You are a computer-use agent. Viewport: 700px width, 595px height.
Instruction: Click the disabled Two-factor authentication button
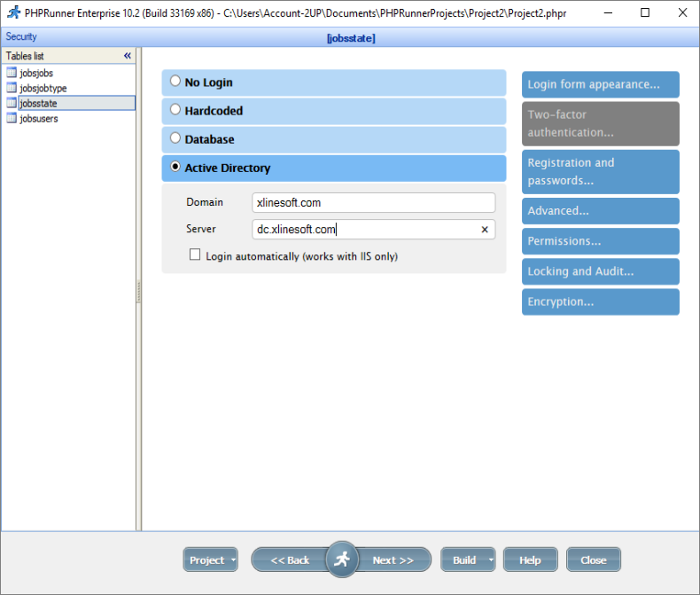601,124
